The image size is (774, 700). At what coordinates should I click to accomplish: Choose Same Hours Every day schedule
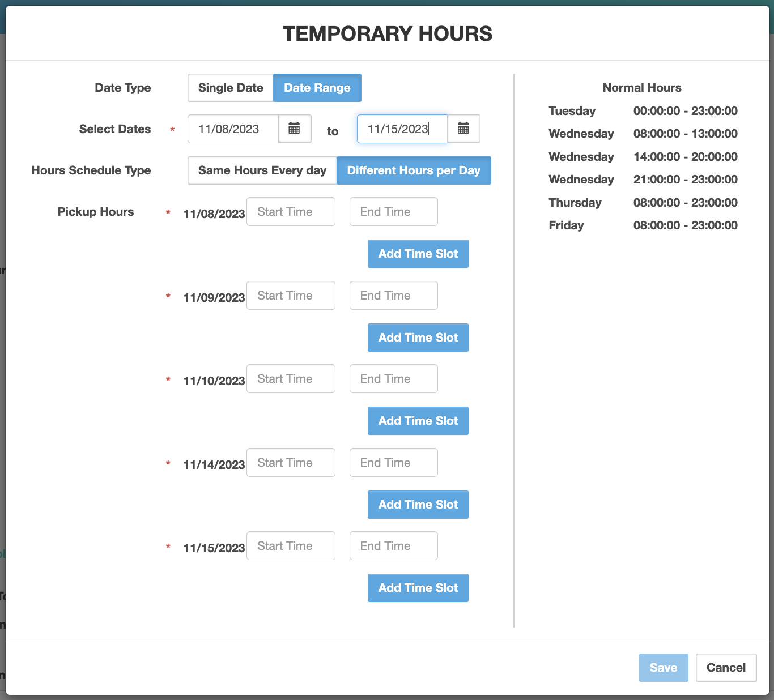click(262, 170)
